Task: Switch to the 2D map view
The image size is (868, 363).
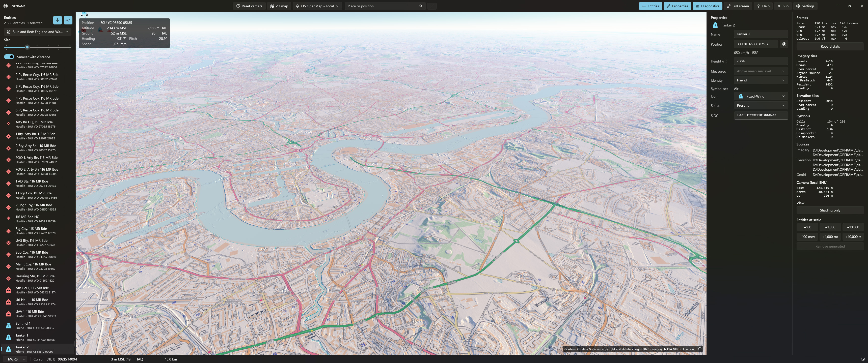Action: [279, 6]
